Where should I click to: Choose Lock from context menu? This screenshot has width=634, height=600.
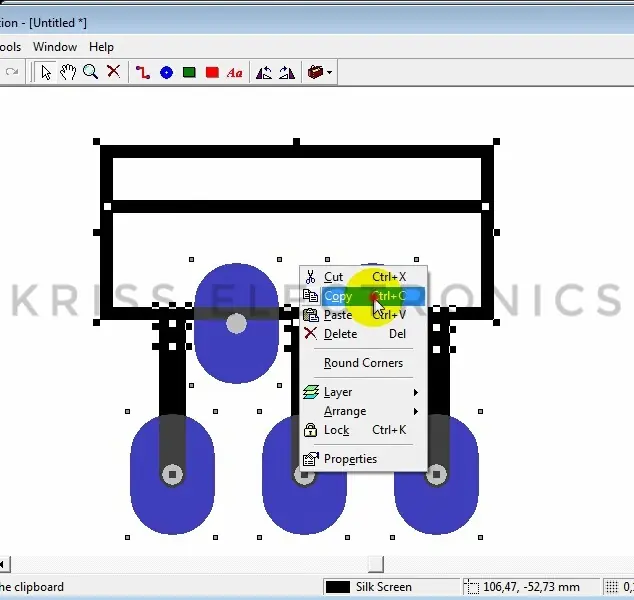tap(363, 430)
